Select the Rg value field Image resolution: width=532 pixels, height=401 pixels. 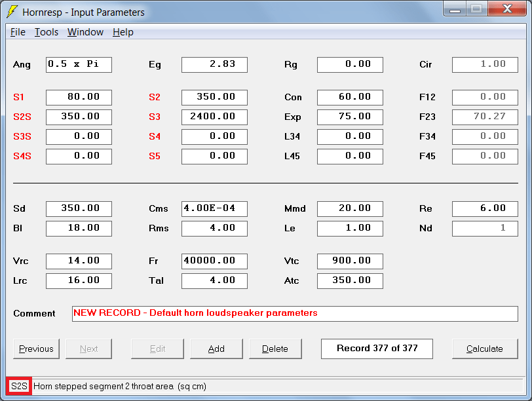tap(350, 65)
